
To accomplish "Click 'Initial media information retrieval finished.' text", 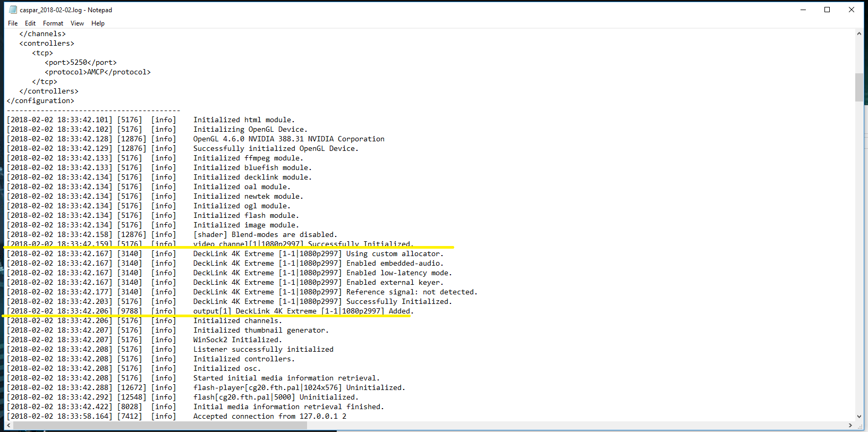I will (288, 407).
